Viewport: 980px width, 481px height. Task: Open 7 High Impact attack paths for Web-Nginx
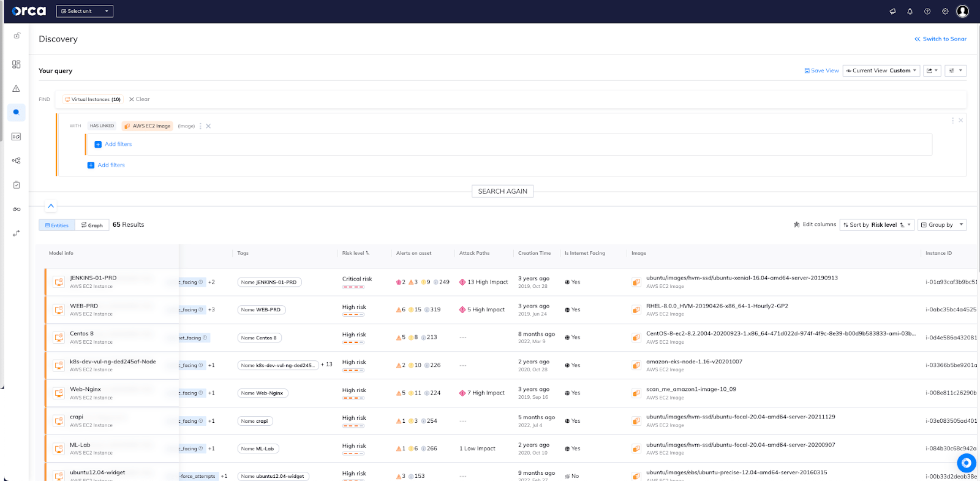pyautogui.click(x=482, y=393)
